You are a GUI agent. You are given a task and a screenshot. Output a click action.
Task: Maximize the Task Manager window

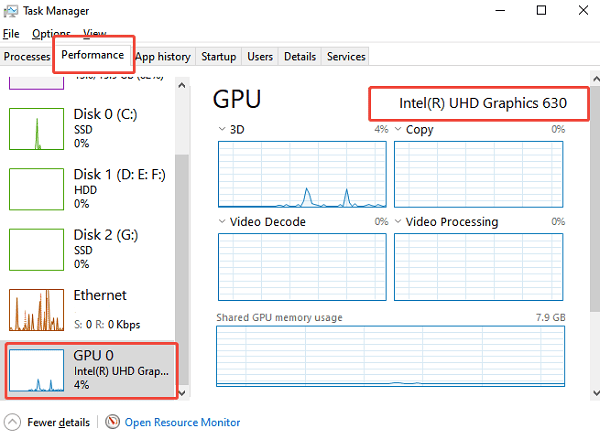541,10
